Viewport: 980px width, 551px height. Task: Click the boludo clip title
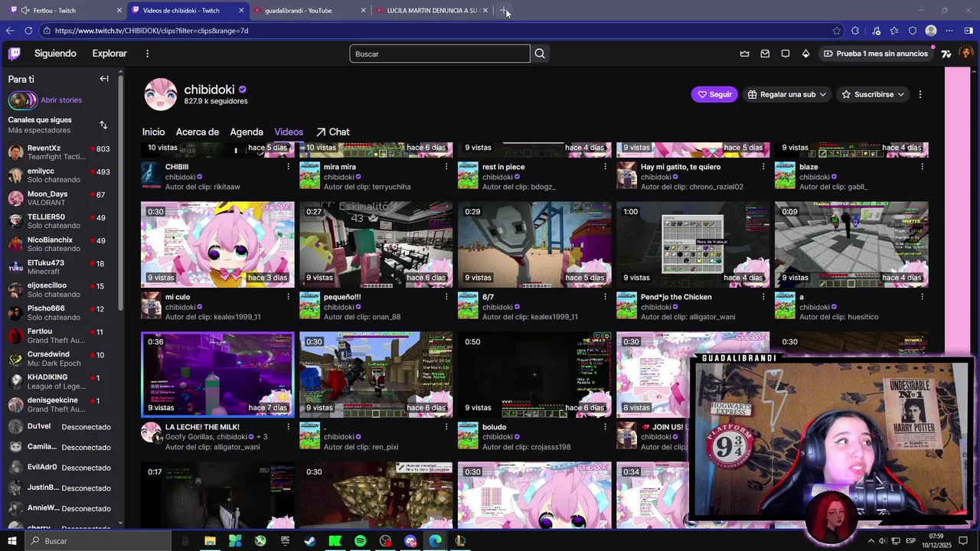(494, 427)
